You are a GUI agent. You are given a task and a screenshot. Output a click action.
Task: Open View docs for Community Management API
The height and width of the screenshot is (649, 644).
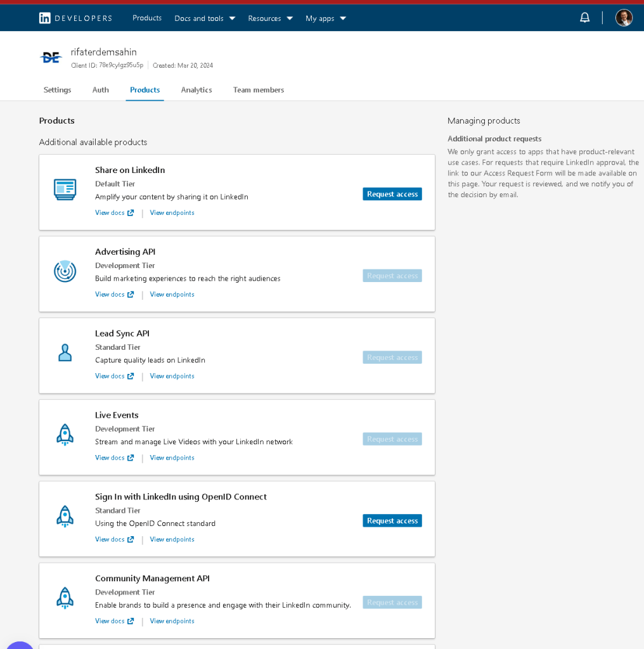click(x=110, y=621)
